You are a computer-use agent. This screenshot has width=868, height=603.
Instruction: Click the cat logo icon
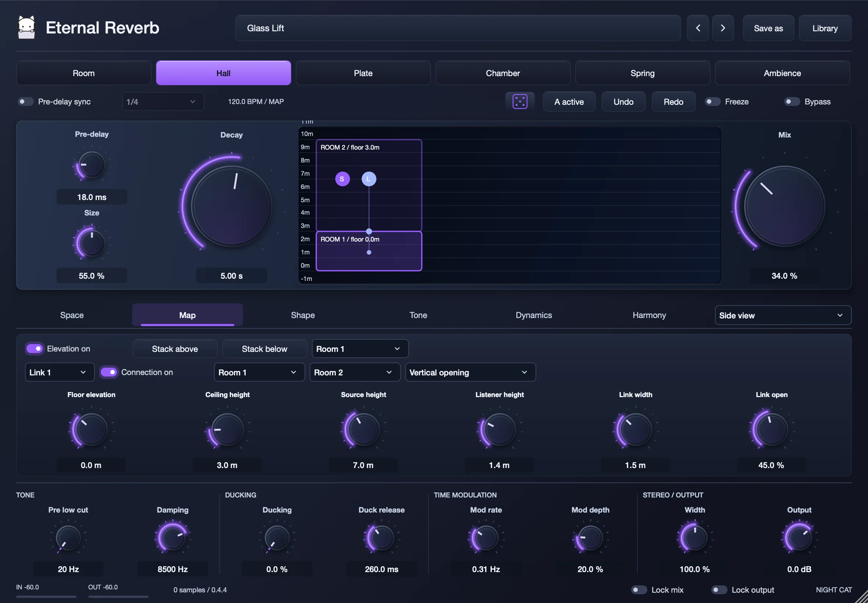pyautogui.click(x=26, y=27)
